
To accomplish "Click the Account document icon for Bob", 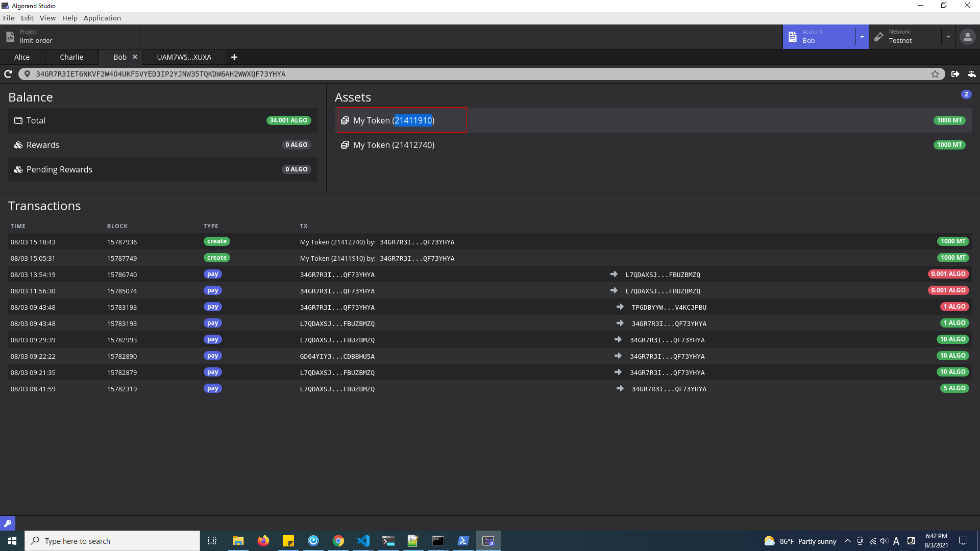I will [x=793, y=37].
